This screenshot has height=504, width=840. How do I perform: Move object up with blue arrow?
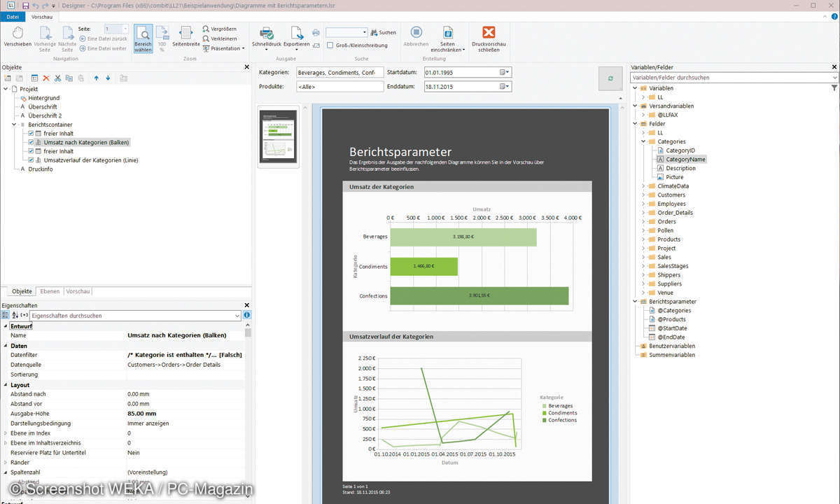97,78
